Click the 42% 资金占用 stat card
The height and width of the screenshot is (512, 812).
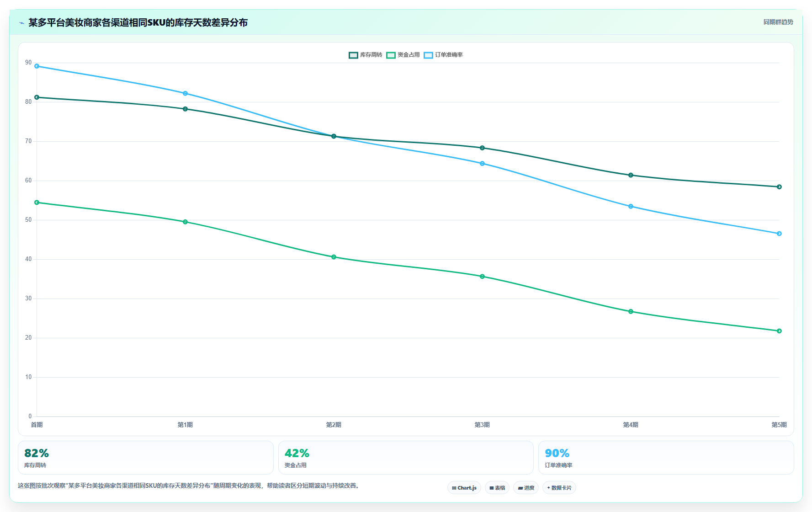[x=406, y=458]
